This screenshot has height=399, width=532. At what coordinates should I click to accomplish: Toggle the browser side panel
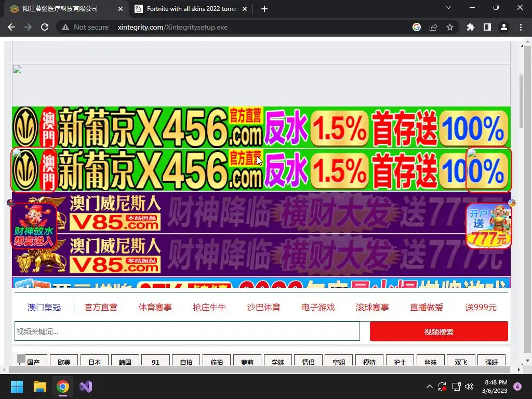click(487, 27)
